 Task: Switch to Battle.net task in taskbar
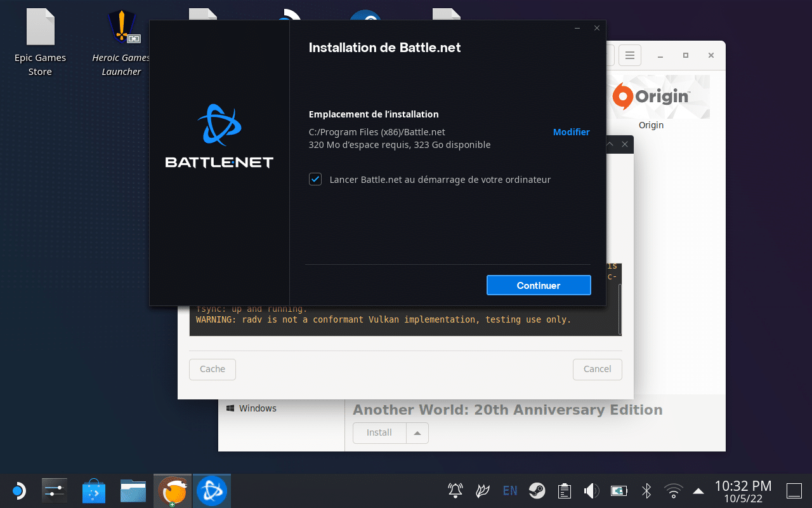coord(211,490)
